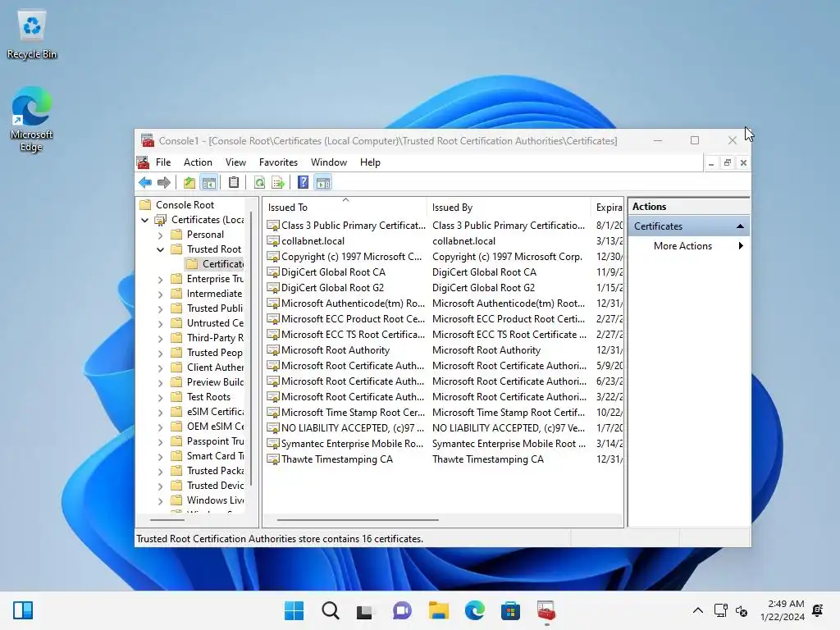Image resolution: width=840 pixels, height=630 pixels.
Task: Click certificate icon of DigiCert Global Root CA
Action: [x=273, y=272]
